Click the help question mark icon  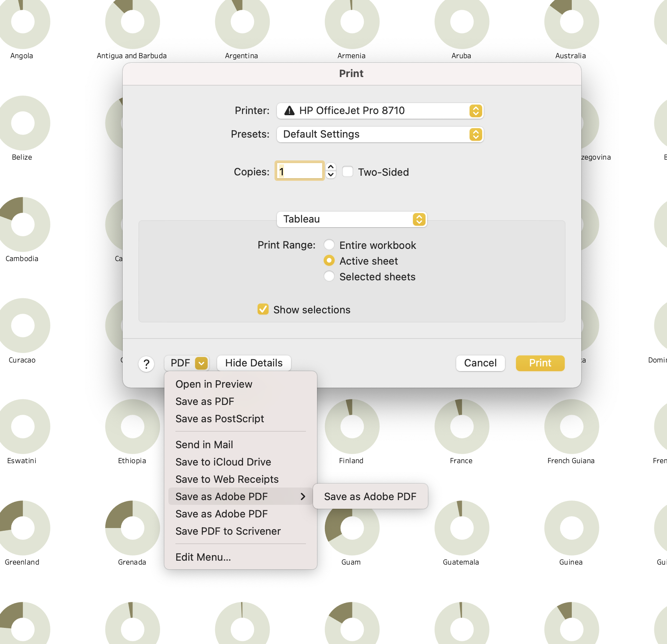pyautogui.click(x=146, y=364)
